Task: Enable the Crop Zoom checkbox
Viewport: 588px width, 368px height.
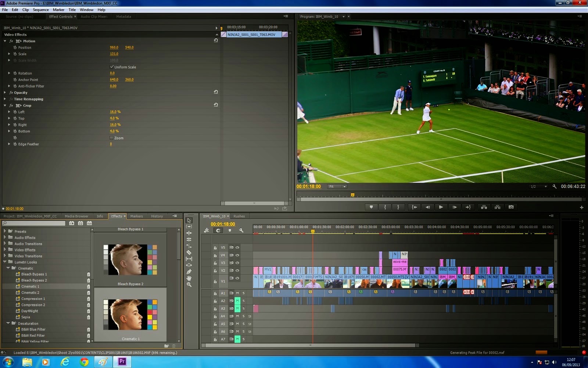Action: (111, 138)
